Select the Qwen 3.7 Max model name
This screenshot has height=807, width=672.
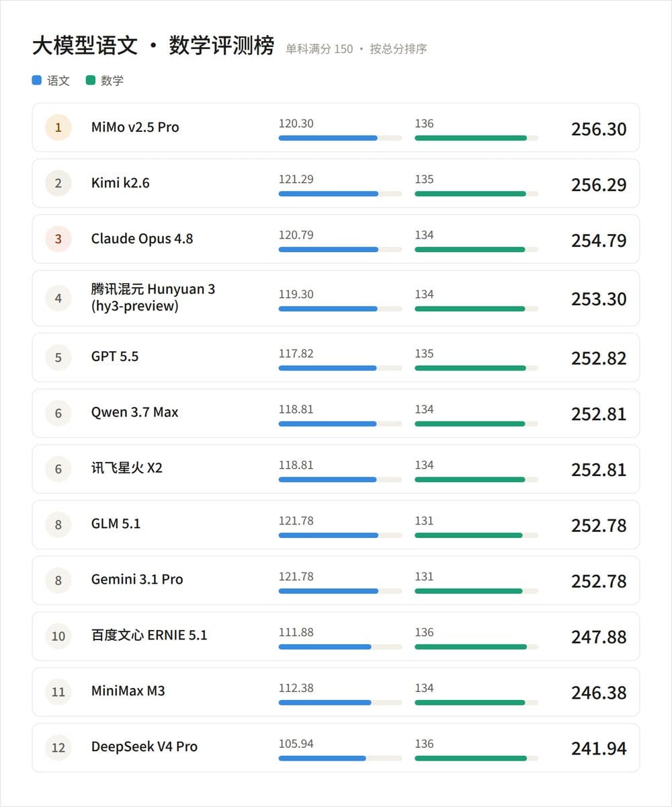click(x=135, y=412)
